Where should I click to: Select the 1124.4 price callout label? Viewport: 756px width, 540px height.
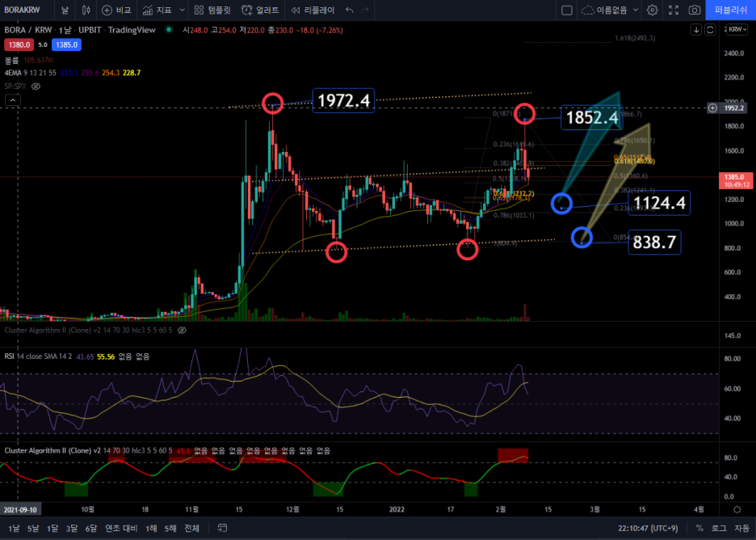(x=659, y=203)
